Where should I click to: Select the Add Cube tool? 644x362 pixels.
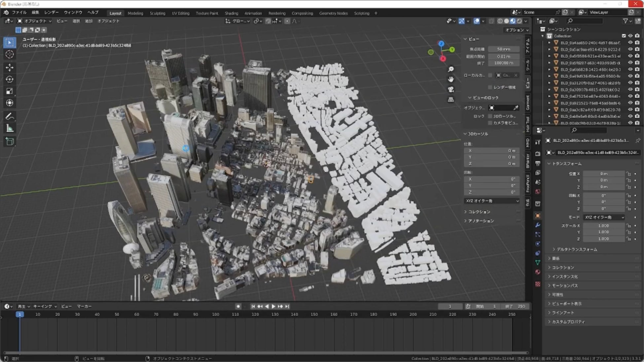pos(10,142)
